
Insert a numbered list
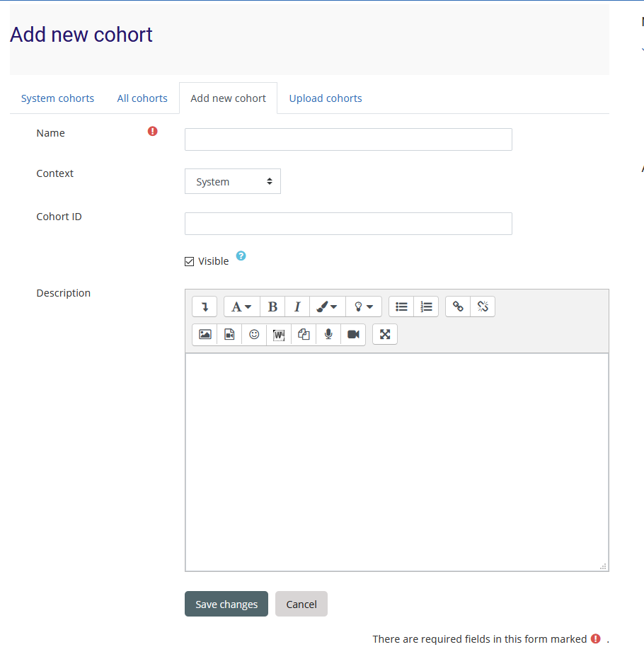click(x=426, y=306)
